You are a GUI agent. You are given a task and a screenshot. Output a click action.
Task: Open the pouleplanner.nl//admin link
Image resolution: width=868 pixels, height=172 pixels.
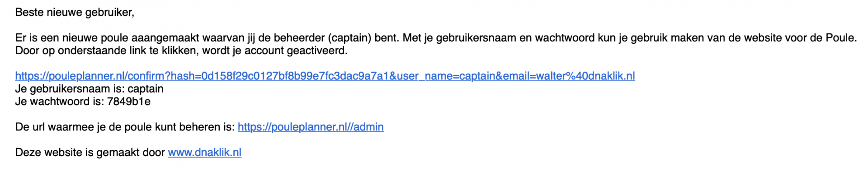(311, 127)
